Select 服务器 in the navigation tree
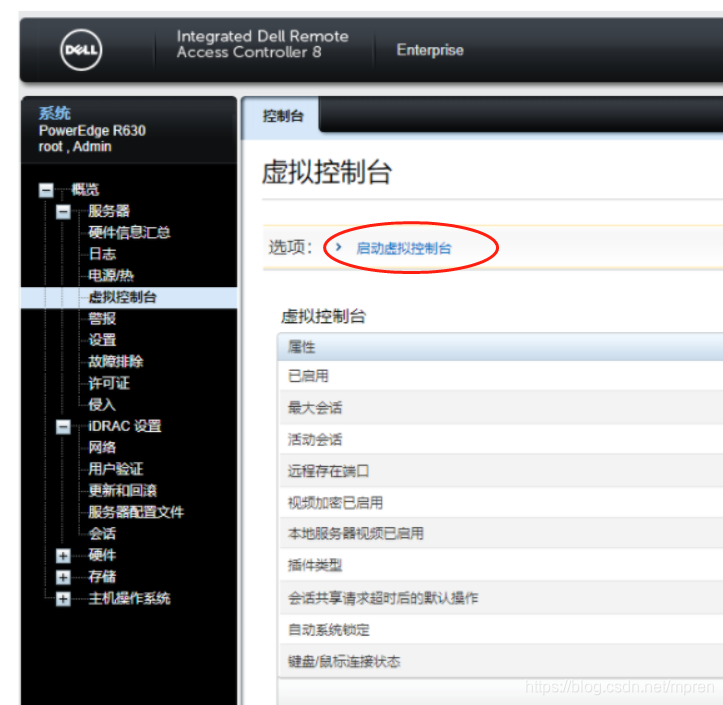Viewport: 723px width, 705px height. pyautogui.click(x=109, y=211)
